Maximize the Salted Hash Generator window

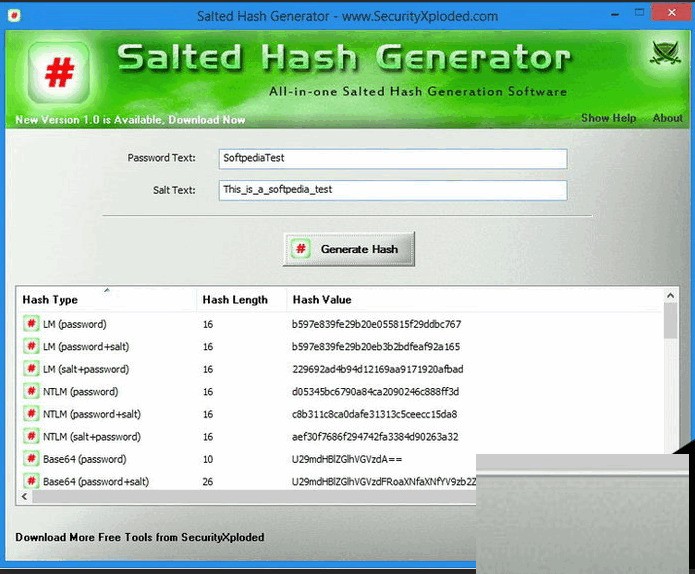click(x=640, y=13)
